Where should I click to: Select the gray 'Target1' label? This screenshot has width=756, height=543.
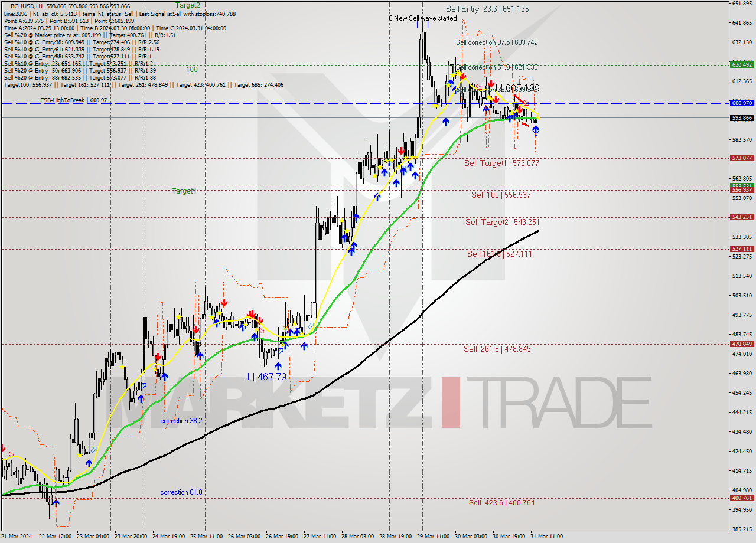click(x=184, y=191)
